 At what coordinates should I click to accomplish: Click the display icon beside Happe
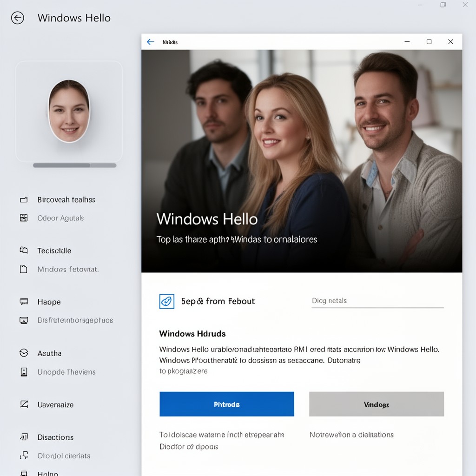tap(24, 301)
